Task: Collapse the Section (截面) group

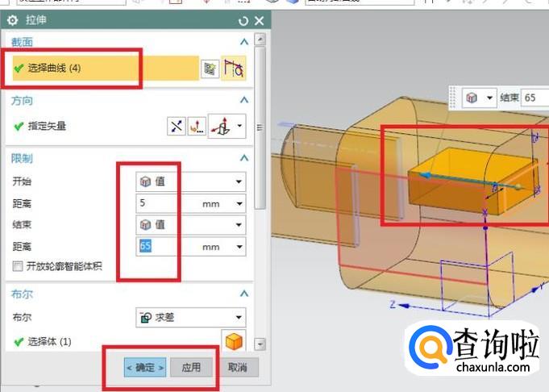Action: [244, 42]
